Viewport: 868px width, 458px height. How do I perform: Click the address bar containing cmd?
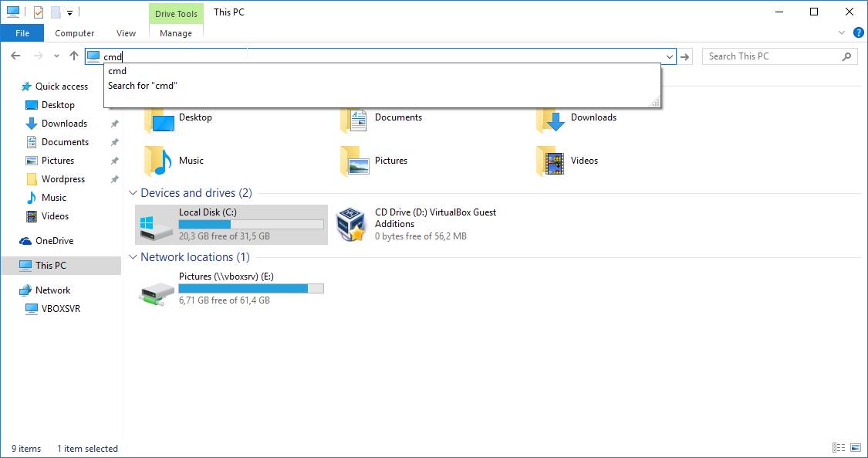tap(380, 56)
